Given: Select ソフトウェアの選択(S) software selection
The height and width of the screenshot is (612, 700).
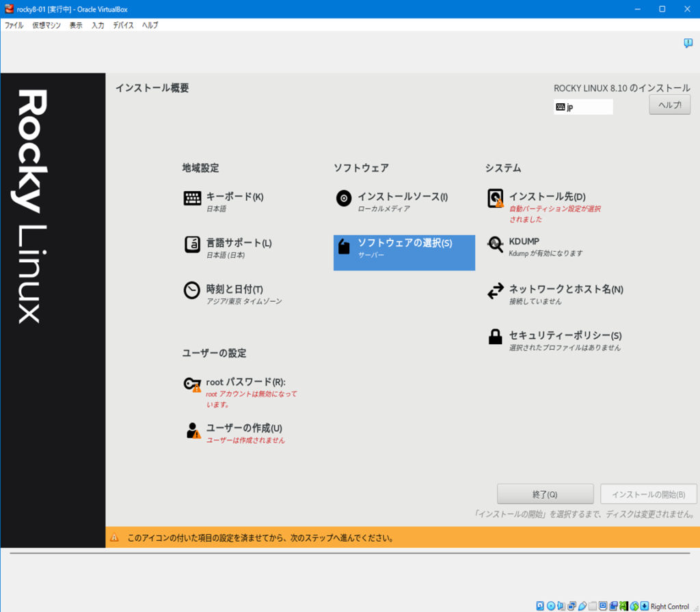Looking at the screenshot, I should pyautogui.click(x=404, y=253).
